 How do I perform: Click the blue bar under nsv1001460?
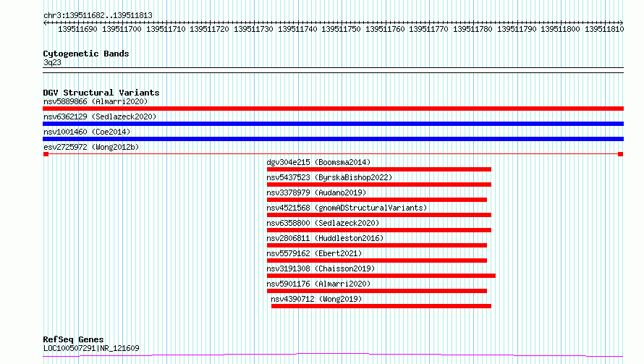333,139
